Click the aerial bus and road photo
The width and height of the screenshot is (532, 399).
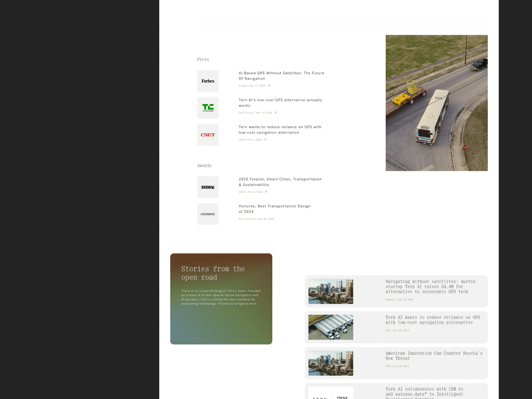pos(437,103)
